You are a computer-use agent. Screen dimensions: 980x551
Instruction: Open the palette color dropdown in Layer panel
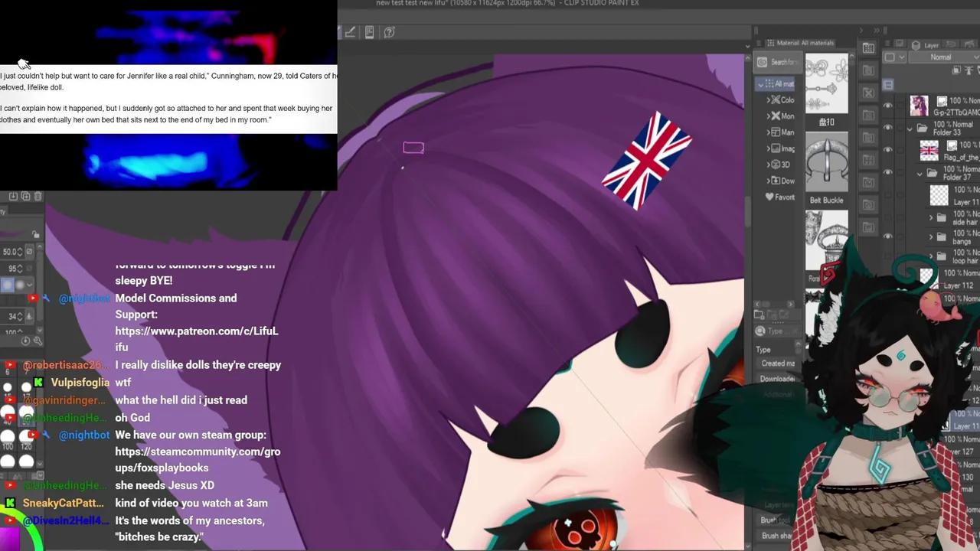click(893, 57)
